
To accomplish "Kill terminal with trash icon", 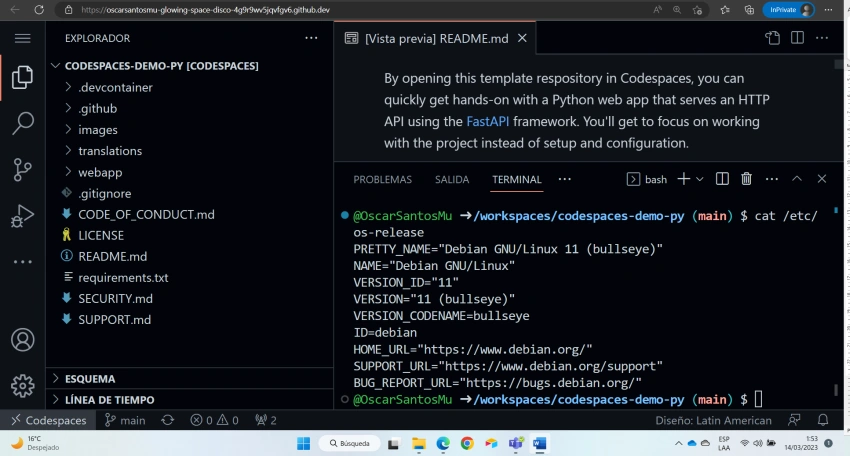I will (x=746, y=179).
